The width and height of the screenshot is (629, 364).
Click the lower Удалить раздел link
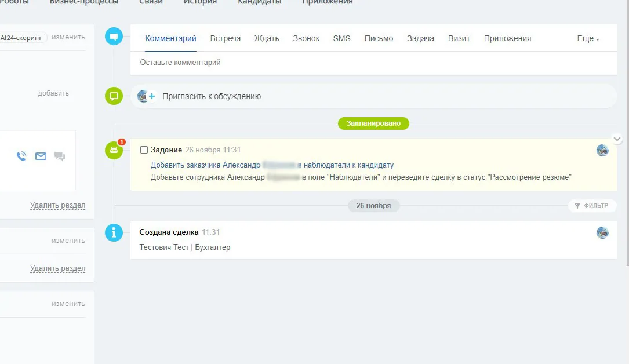[x=58, y=268]
